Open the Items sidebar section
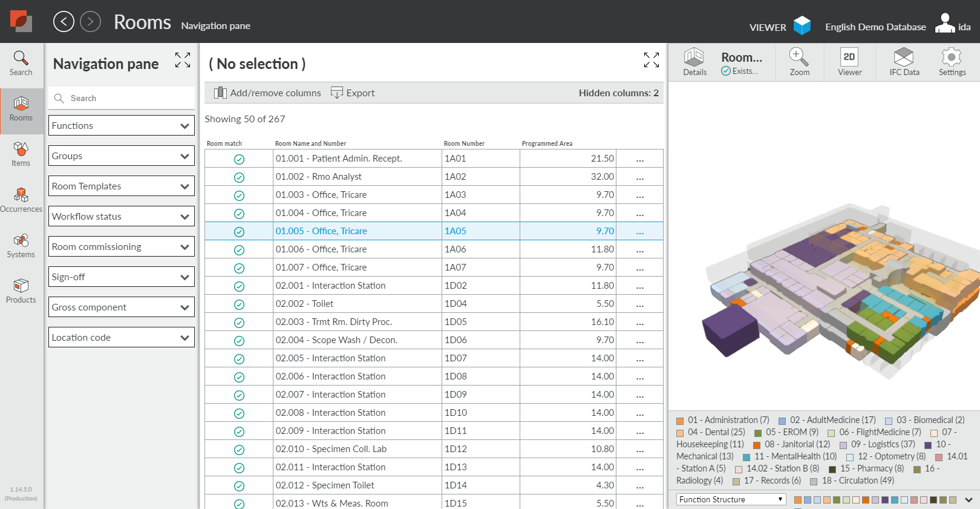This screenshot has height=509, width=980. point(21,154)
